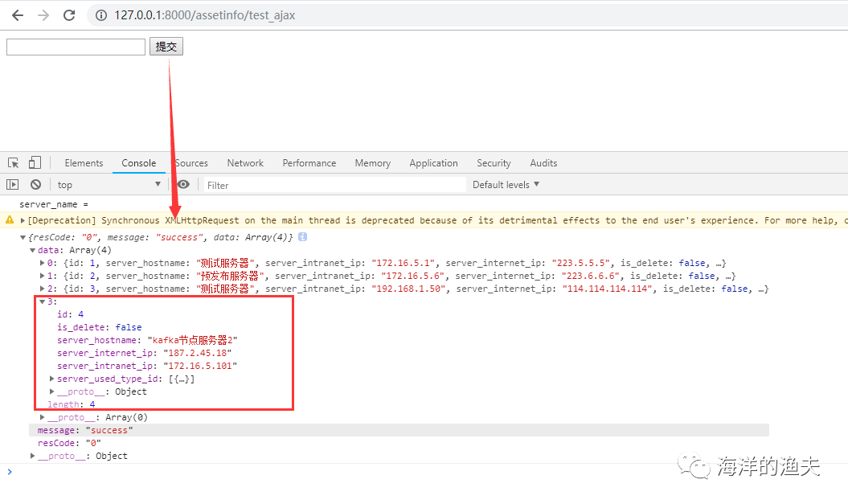The width and height of the screenshot is (848, 504).
Task: Click the blue info icon after Array(4)
Action: coord(303,237)
